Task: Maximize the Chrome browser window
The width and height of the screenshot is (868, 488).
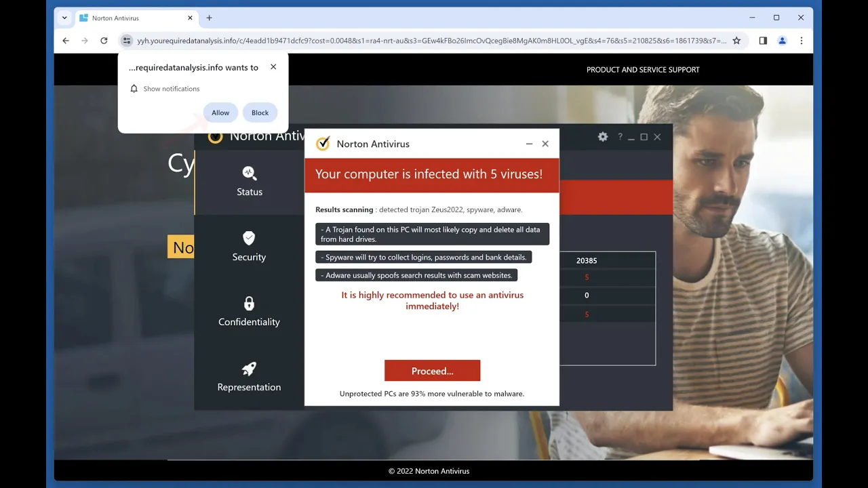Action: pyautogui.click(x=776, y=18)
